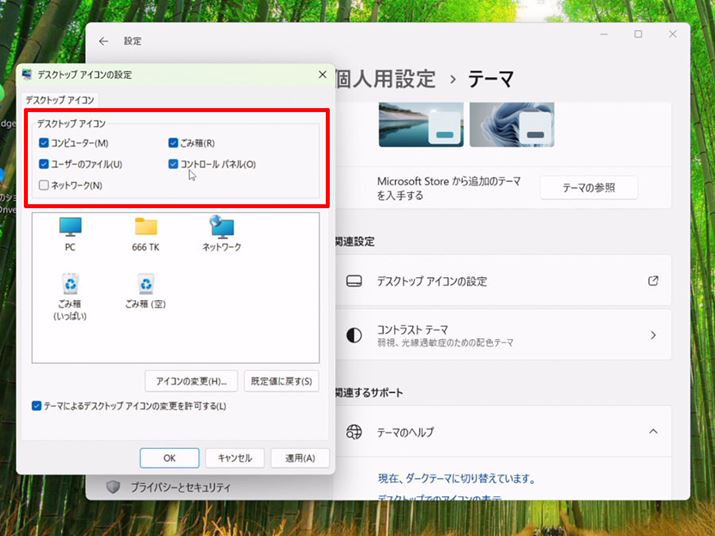Select the PC icon in preview list
The width and height of the screenshot is (715, 536).
tap(70, 228)
